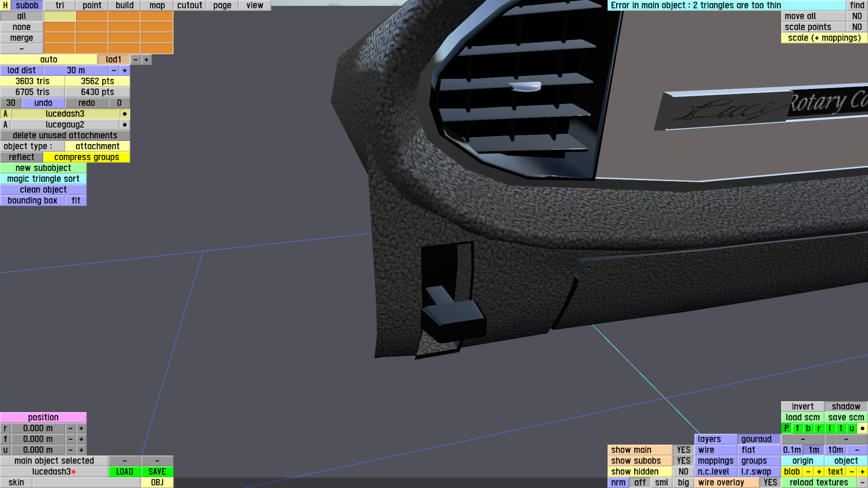Image resolution: width=868 pixels, height=488 pixels.
Task: Click the skin input field
Action: 86,483
